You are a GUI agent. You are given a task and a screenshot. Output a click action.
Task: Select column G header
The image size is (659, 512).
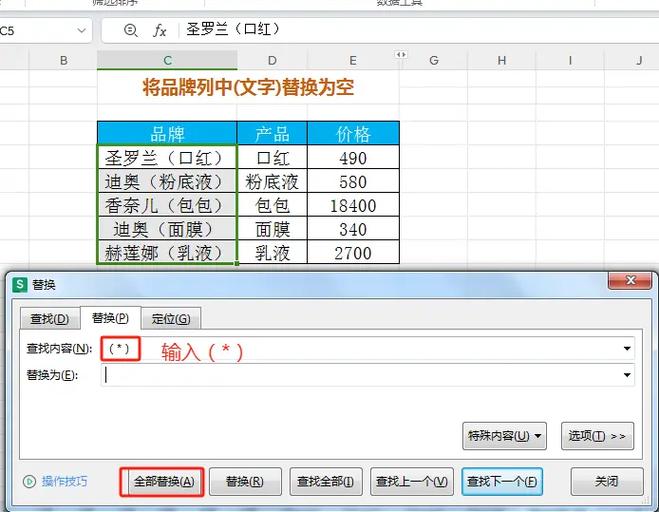pyautogui.click(x=434, y=60)
